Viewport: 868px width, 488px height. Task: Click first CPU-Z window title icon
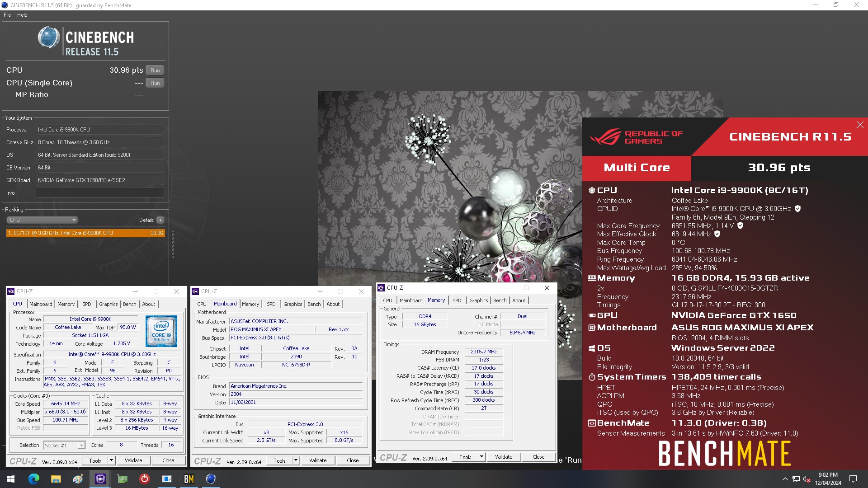[x=11, y=291]
